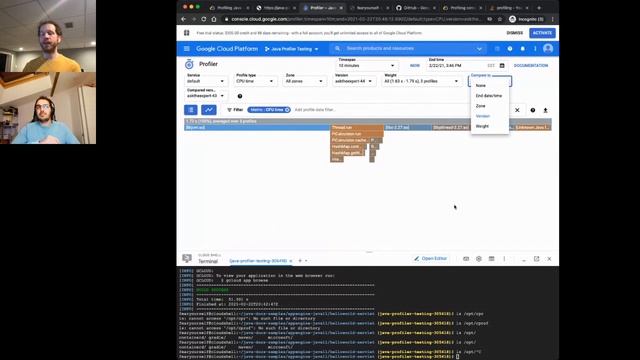This screenshot has width=640, height=360.
Task: Focus the Search products and resources field
Action: click(x=408, y=49)
